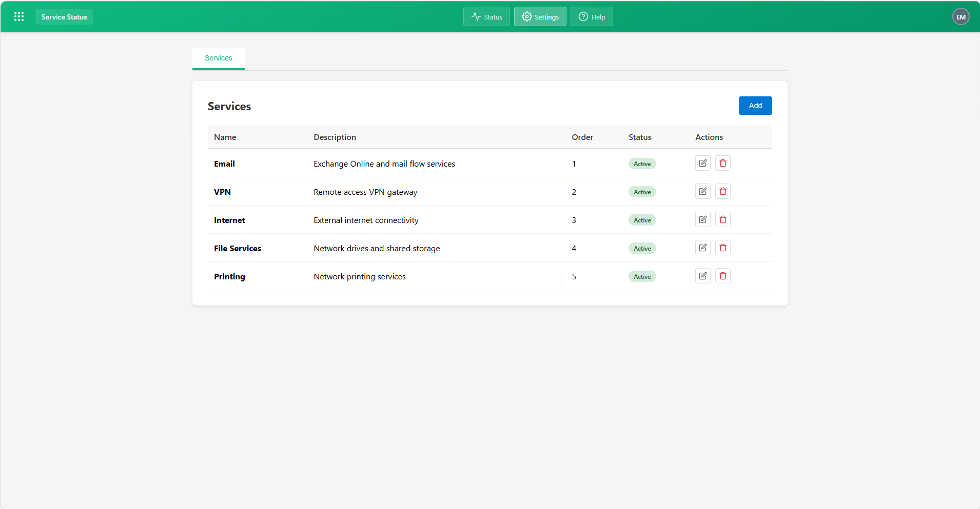Click the Active badge in VPN row
The height and width of the screenshot is (509, 980).
tap(642, 192)
